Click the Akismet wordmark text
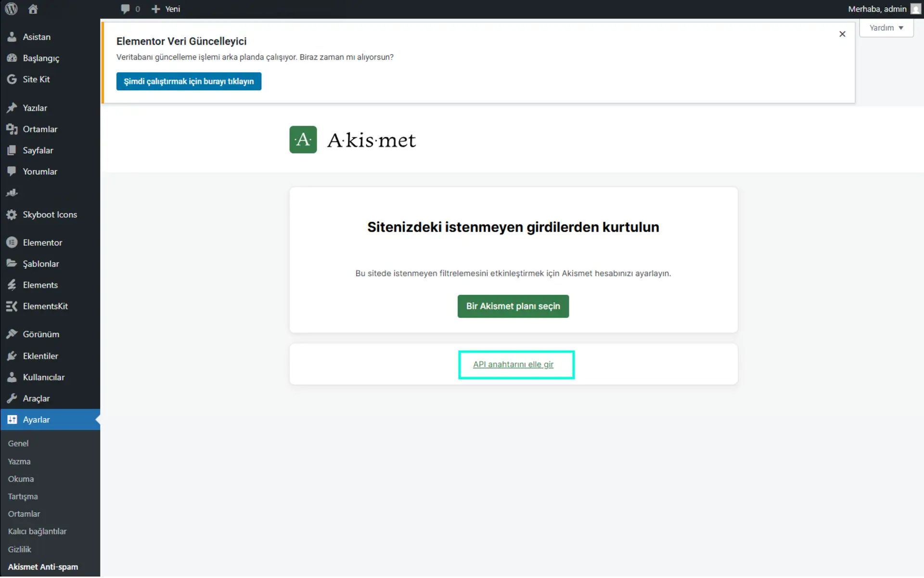Viewport: 924px width, 578px height. 372,140
